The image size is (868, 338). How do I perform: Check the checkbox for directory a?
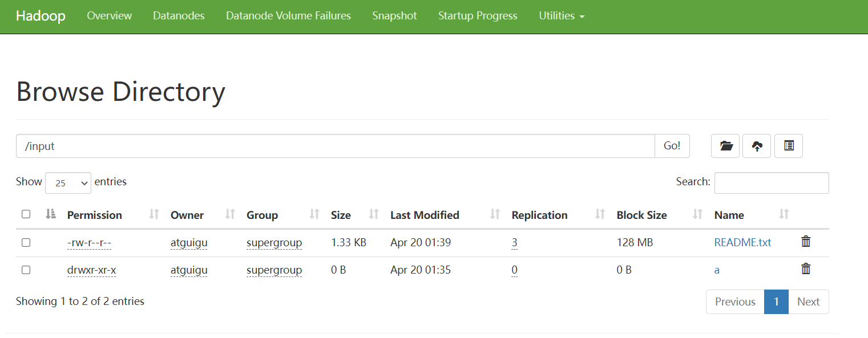click(x=26, y=270)
